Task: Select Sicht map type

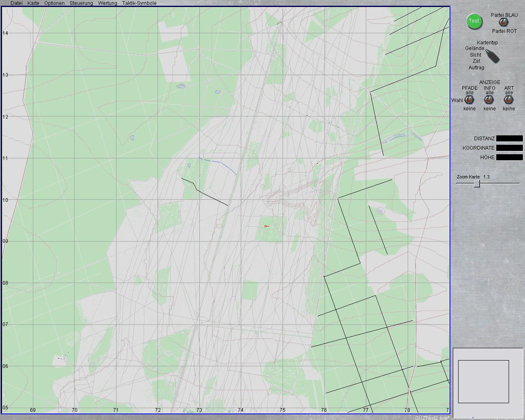Action: click(476, 55)
